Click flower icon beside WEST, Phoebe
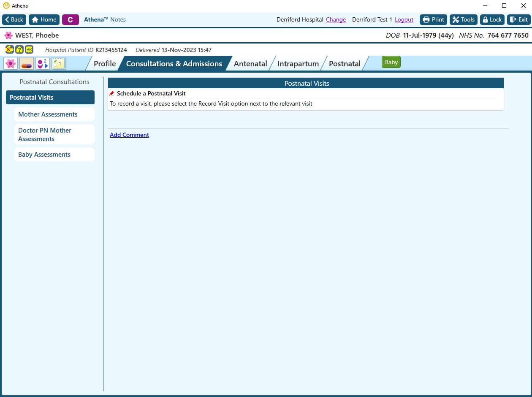Image resolution: width=532 pixels, height=397 pixels. [x=8, y=35]
